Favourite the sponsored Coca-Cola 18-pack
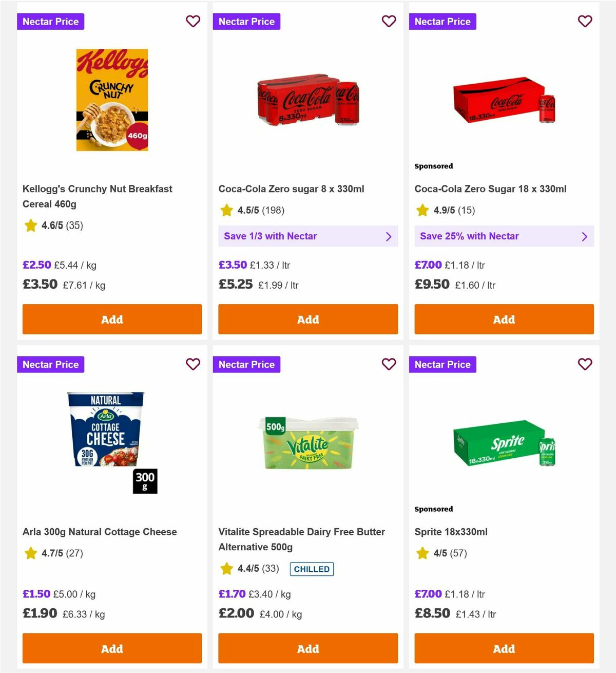 coord(585,22)
